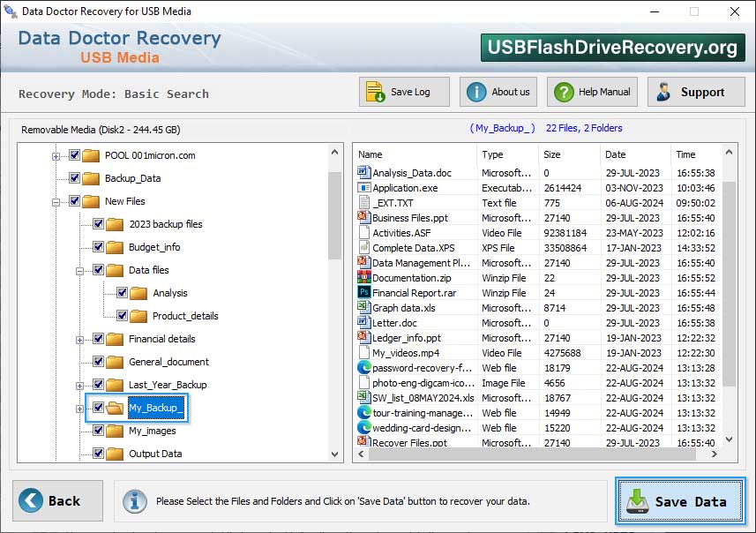
Task: Uncheck the Analysis folder checkbox
Action: click(122, 293)
